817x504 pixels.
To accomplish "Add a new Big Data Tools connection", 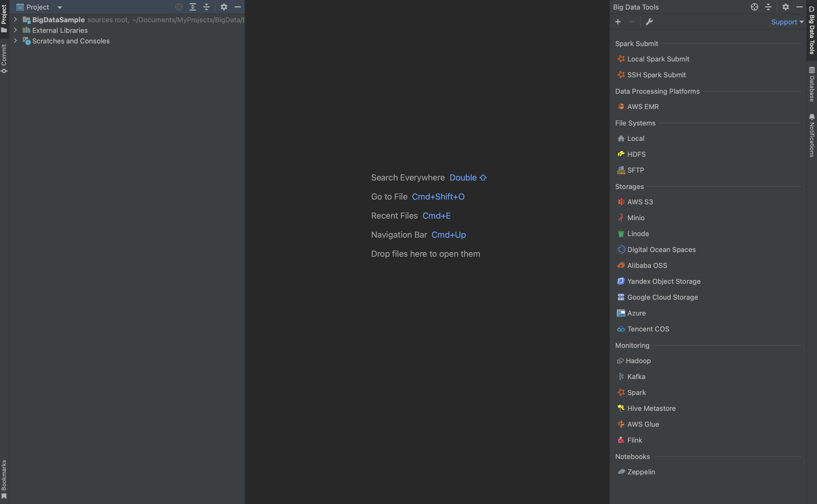I will point(618,22).
